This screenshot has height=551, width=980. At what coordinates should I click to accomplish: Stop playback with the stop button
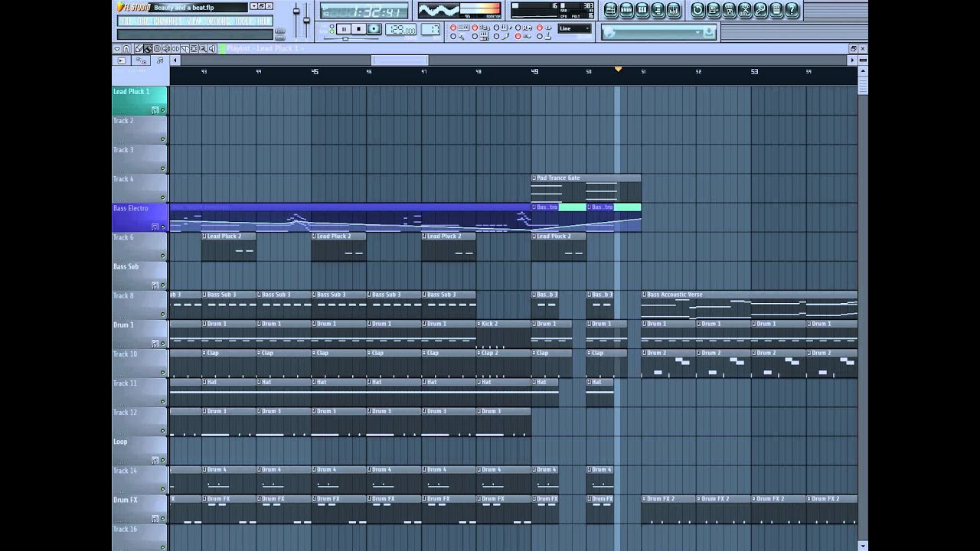[x=358, y=29]
